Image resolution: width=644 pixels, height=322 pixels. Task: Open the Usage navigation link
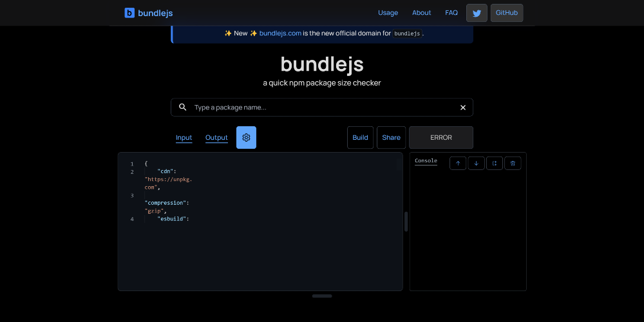click(388, 13)
